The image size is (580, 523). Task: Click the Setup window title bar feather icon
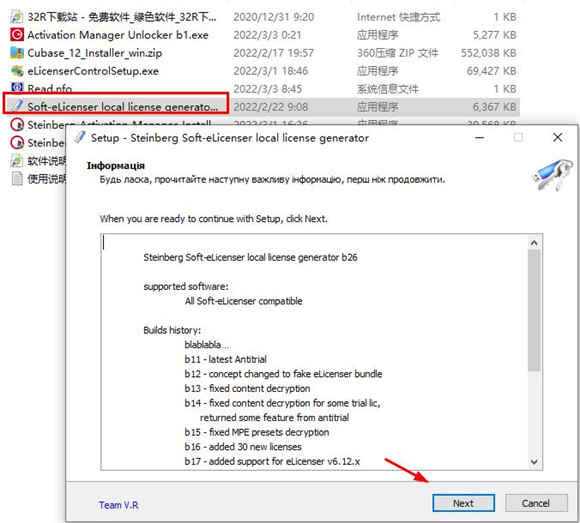tap(80, 138)
